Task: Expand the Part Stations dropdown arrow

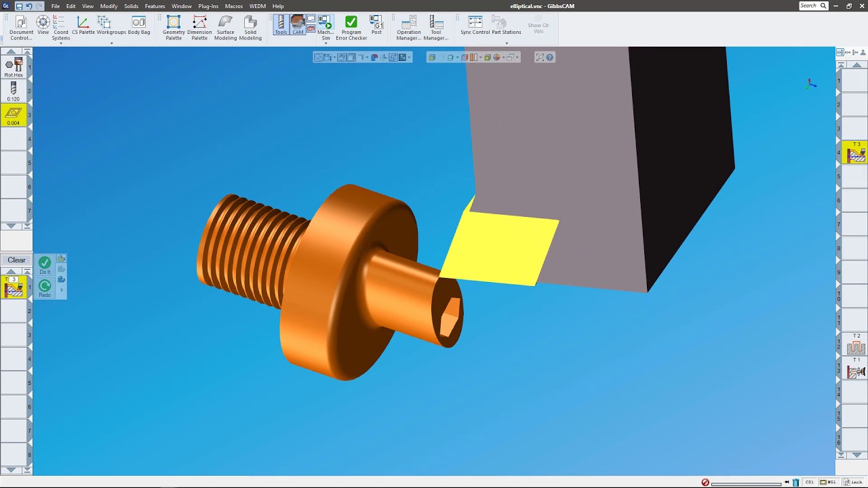Action: click(507, 43)
